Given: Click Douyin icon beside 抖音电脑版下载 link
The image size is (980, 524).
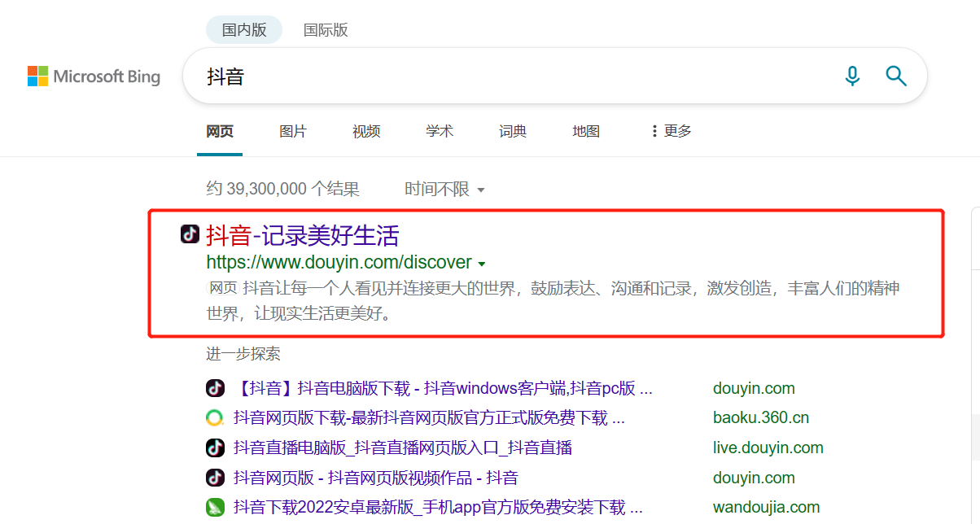Looking at the screenshot, I should [x=215, y=388].
